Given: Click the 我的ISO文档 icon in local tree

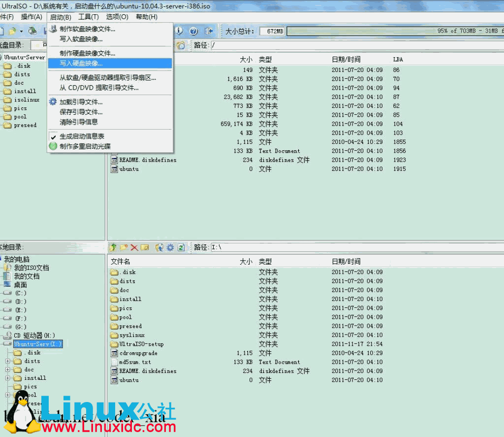Looking at the screenshot, I should pyautogui.click(x=8, y=268).
